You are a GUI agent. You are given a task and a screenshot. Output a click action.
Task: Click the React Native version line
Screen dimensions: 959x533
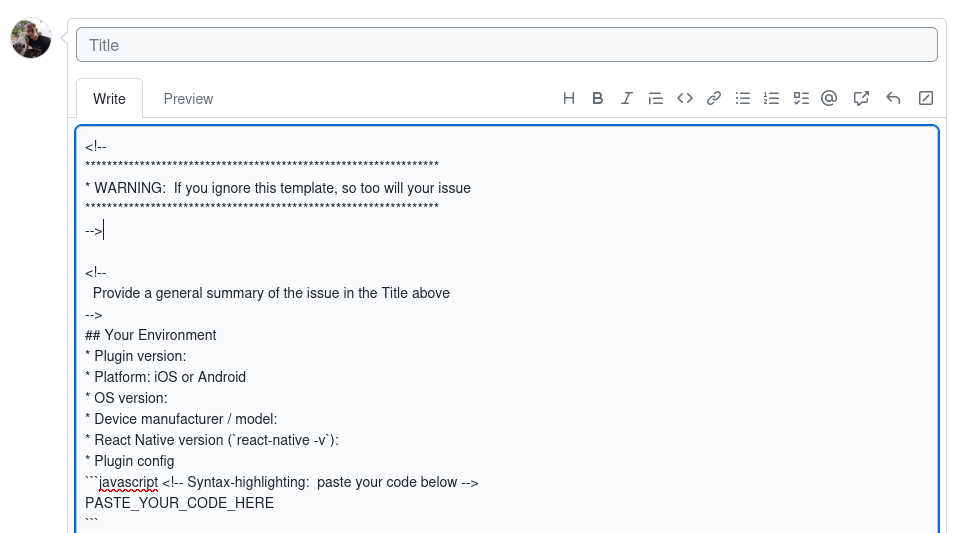(212, 440)
